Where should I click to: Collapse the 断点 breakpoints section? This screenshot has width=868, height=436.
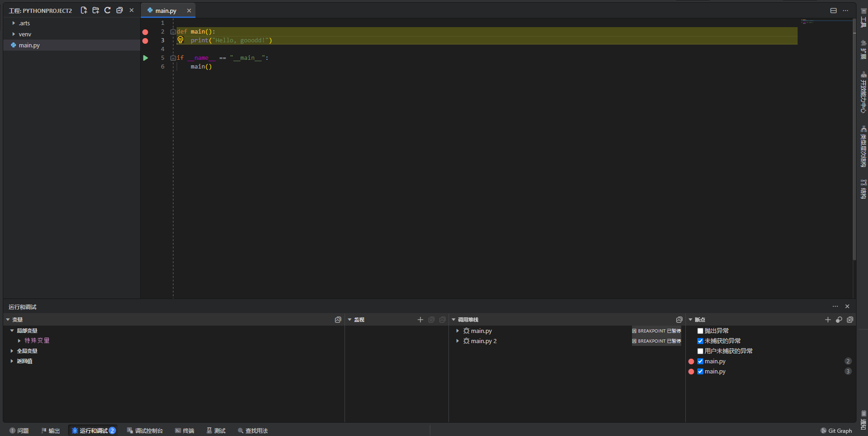pyautogui.click(x=690, y=320)
